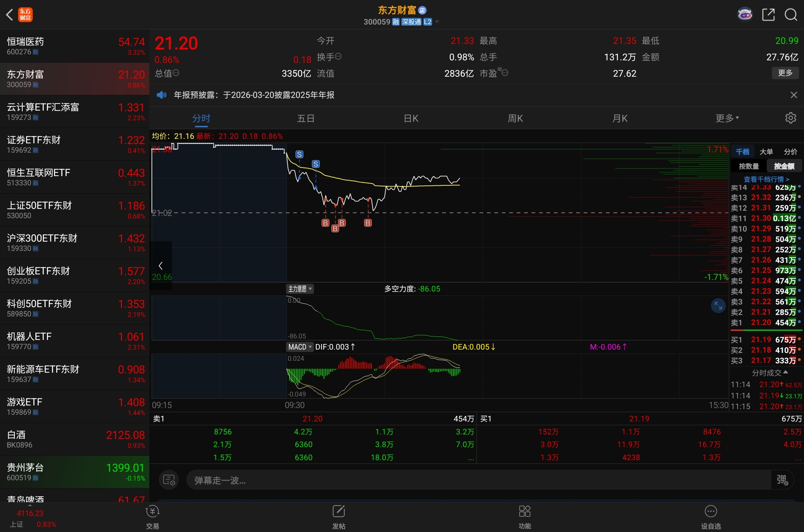Open the robot assistant avatar icon
The width and height of the screenshot is (804, 532).
point(745,15)
